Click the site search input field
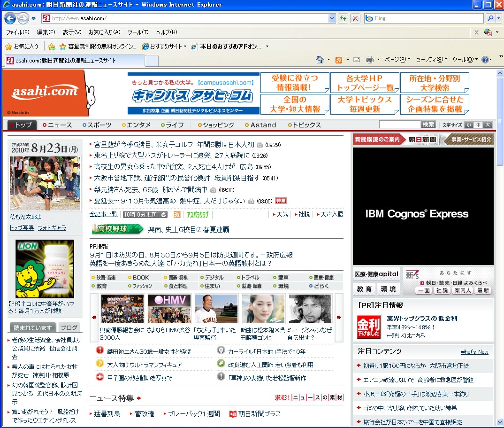504x428 pixels. click(400, 125)
